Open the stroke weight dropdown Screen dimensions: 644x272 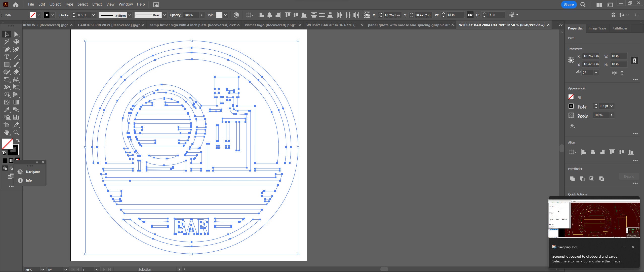tap(93, 15)
